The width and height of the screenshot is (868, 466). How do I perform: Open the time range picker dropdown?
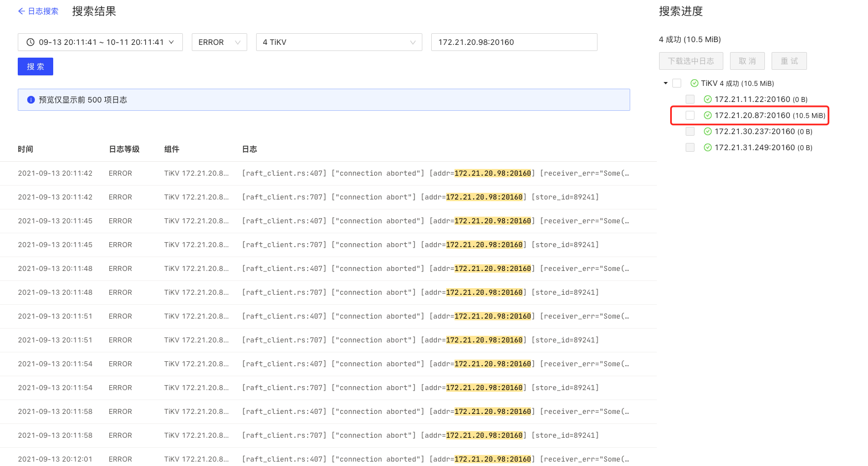pyautogui.click(x=100, y=42)
